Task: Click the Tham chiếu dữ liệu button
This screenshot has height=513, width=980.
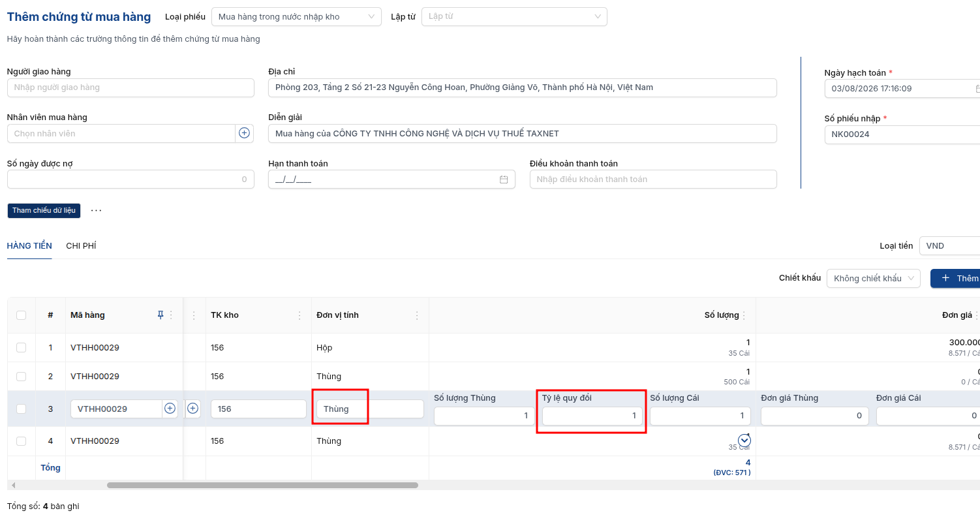Action: tap(44, 210)
